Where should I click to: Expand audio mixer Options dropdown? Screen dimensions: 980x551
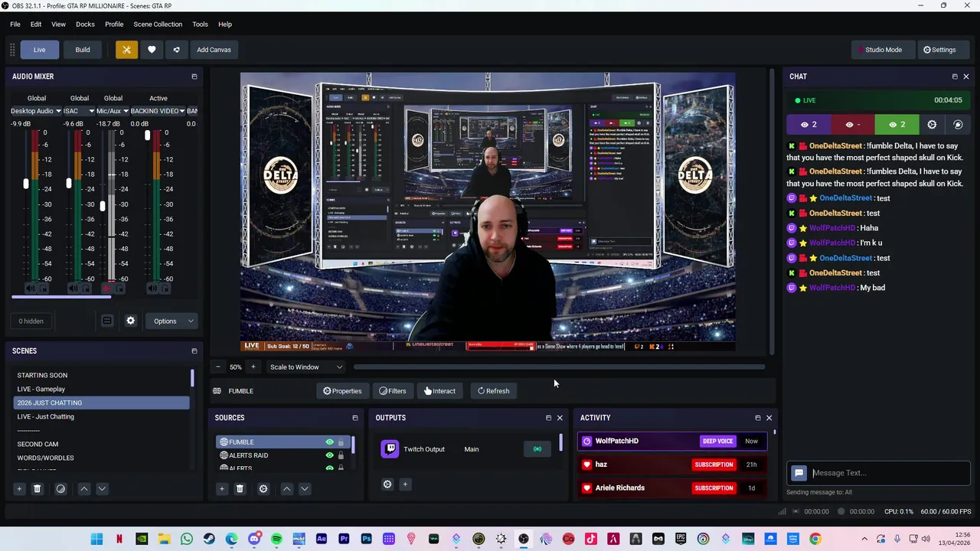click(x=173, y=321)
